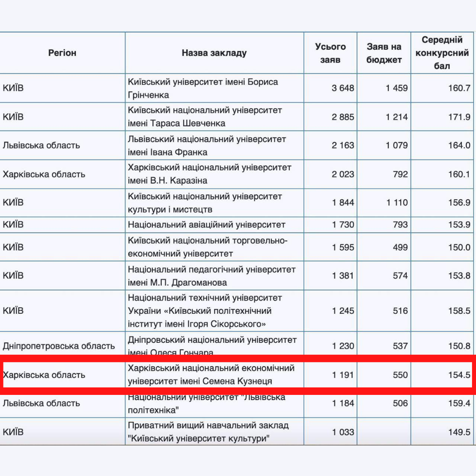This screenshot has width=476, height=476.
Task: Select the score 154.5
Action: coord(459,375)
